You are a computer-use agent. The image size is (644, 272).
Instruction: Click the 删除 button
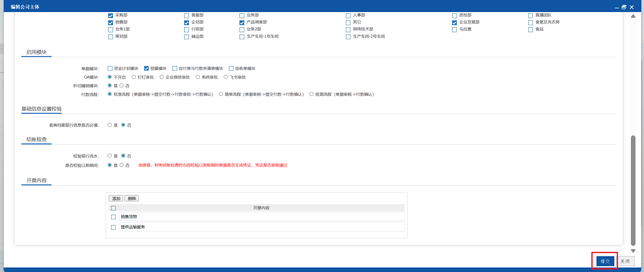tap(132, 198)
